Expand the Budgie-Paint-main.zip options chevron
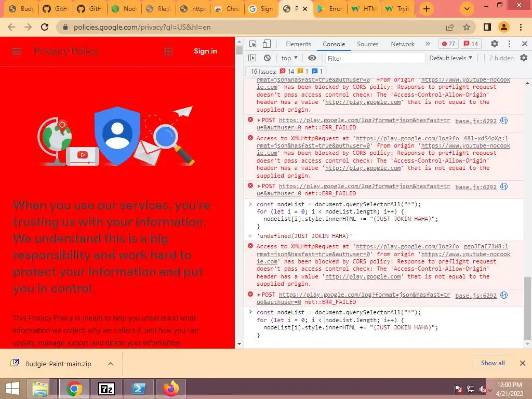Viewport: 532px width, 399px height. pos(111,364)
